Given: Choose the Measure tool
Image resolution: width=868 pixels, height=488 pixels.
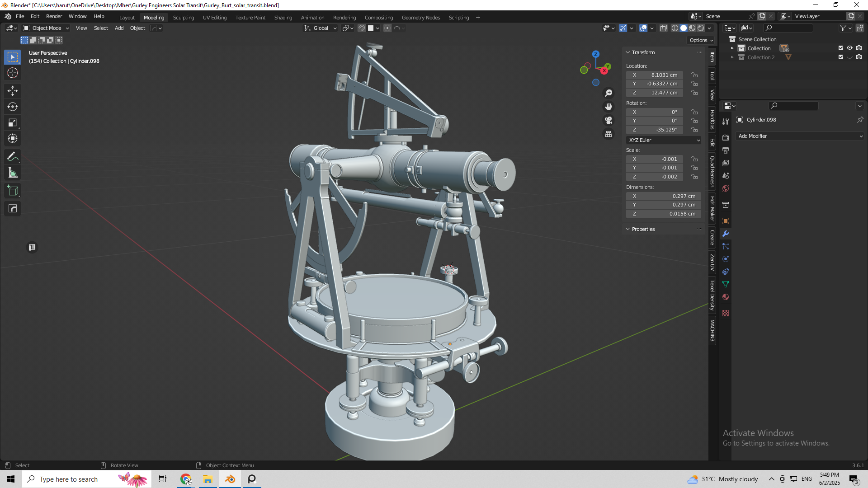Looking at the screenshot, I should coord(13,173).
